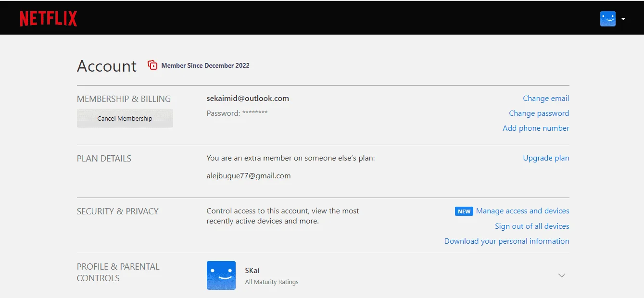Open the profile avatar in the header

[608, 19]
